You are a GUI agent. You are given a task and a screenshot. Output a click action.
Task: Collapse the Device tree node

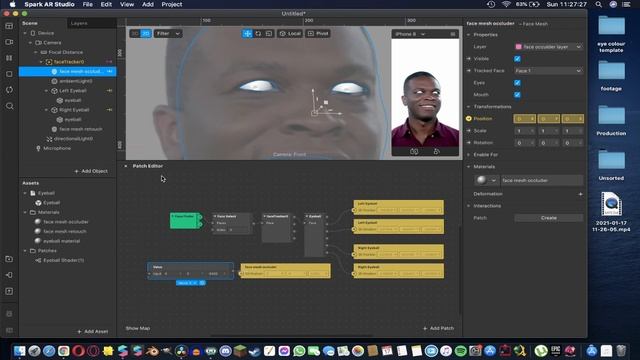point(25,33)
